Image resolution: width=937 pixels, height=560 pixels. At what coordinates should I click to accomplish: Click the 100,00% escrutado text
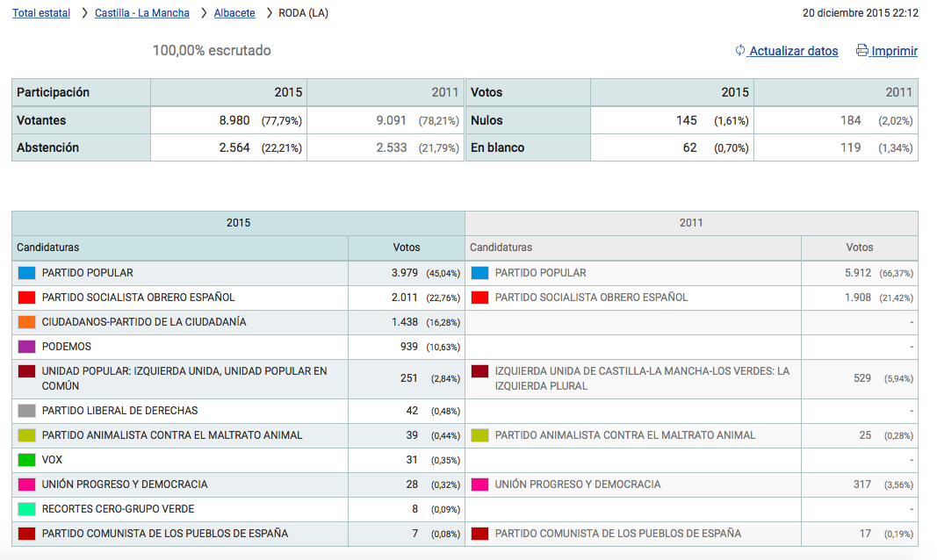click(x=212, y=50)
